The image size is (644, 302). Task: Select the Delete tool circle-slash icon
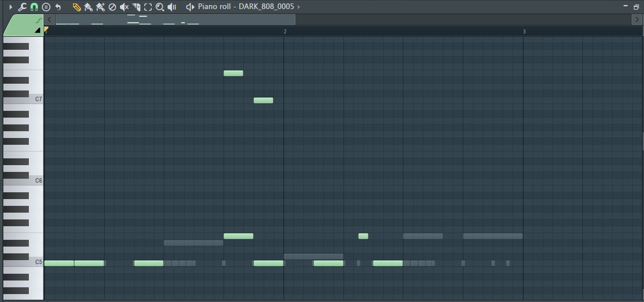point(112,7)
